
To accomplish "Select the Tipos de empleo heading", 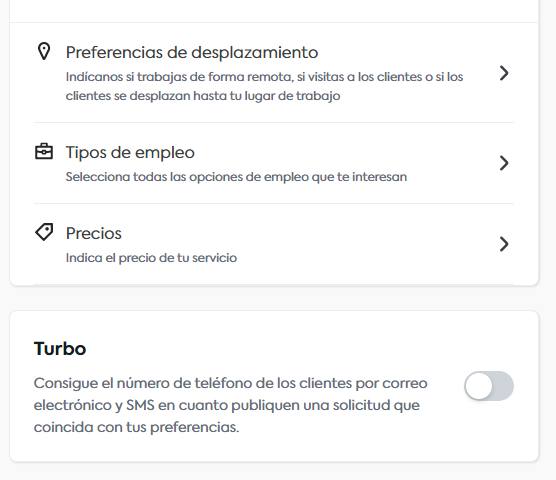I will 130,152.
